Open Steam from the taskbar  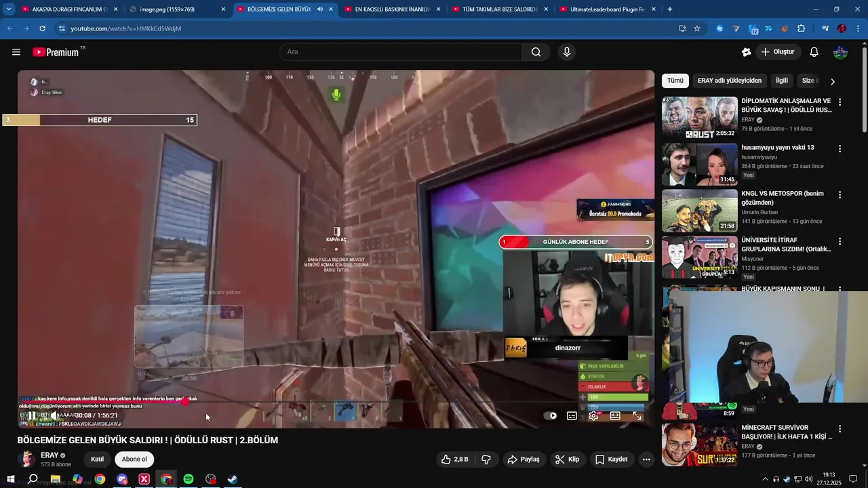point(232,479)
